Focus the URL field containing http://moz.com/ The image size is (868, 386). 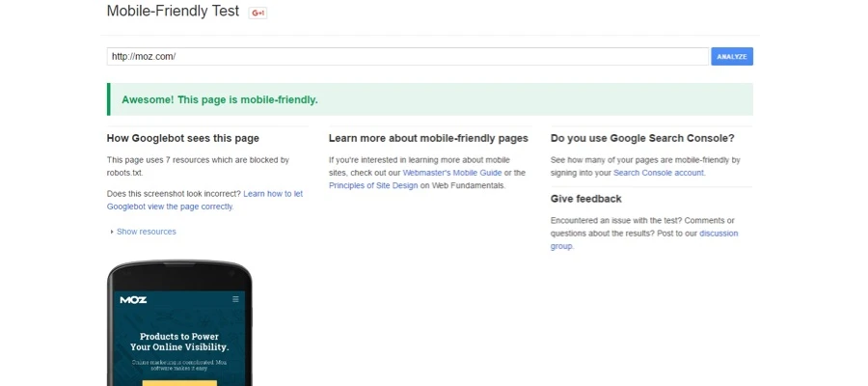(x=407, y=56)
